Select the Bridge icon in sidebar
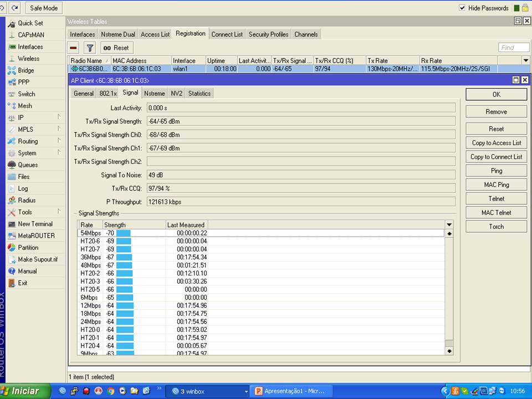The image size is (532, 399). click(12, 70)
